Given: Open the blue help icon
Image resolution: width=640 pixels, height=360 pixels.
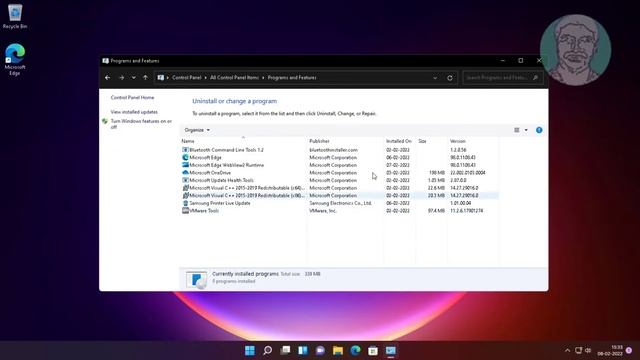Looking at the screenshot, I should [539, 130].
